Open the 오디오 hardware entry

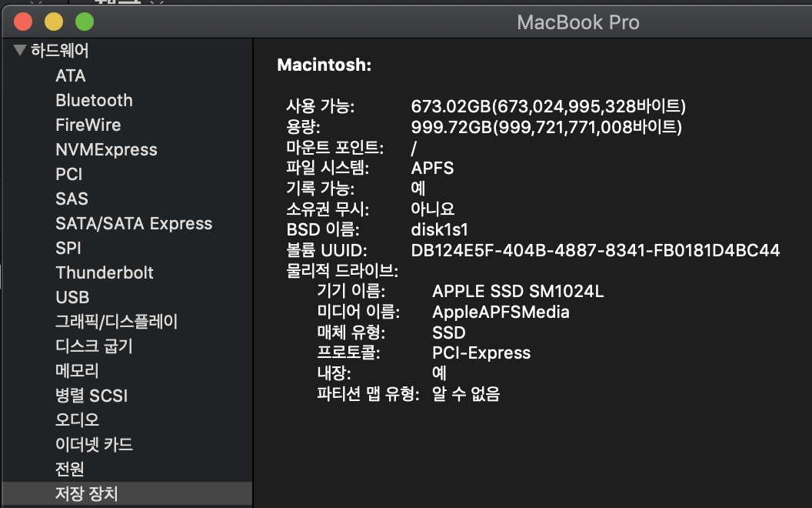(x=77, y=419)
